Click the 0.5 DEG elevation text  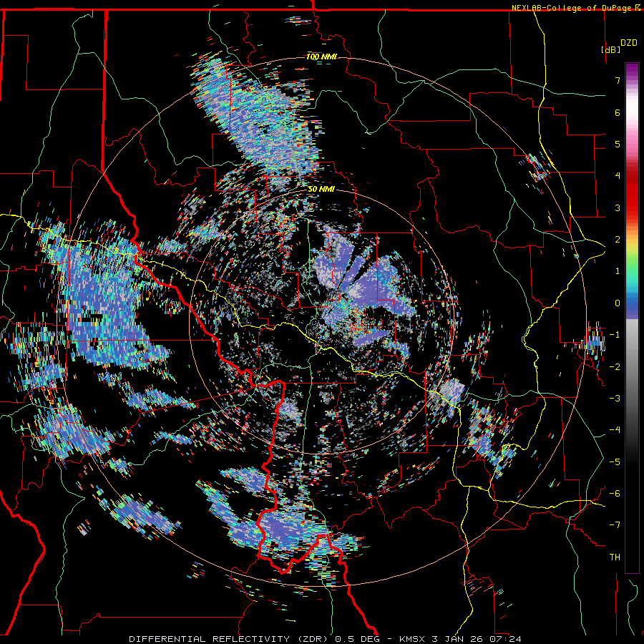(x=359, y=639)
